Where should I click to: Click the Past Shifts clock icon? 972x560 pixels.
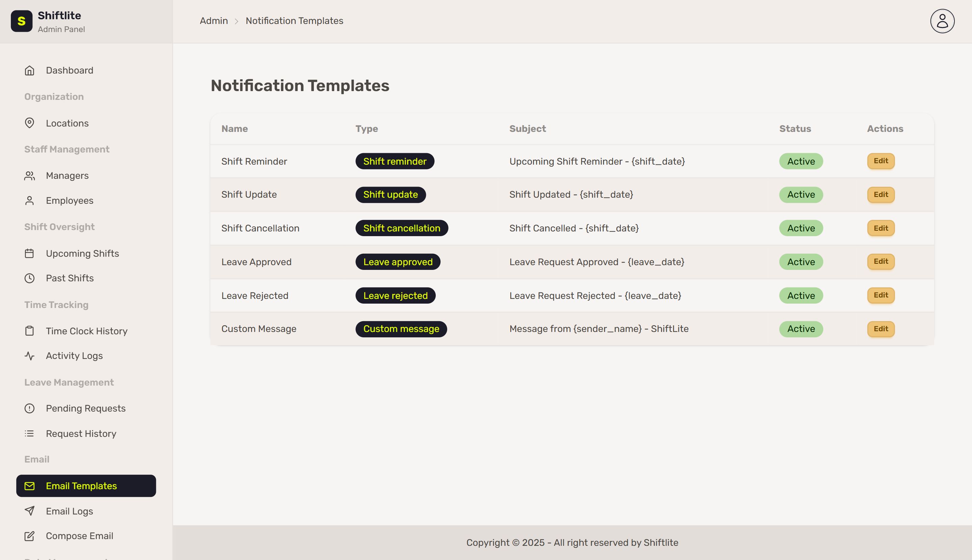30,278
